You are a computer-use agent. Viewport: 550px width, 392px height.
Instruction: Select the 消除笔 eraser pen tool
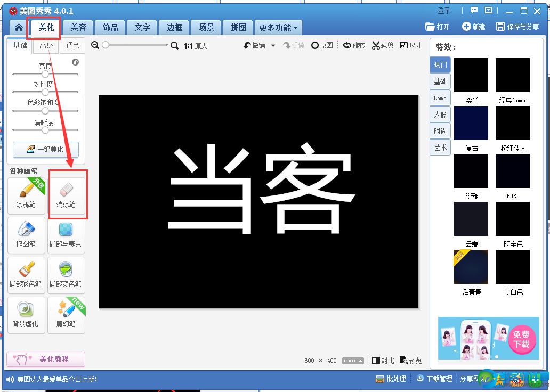tap(66, 195)
